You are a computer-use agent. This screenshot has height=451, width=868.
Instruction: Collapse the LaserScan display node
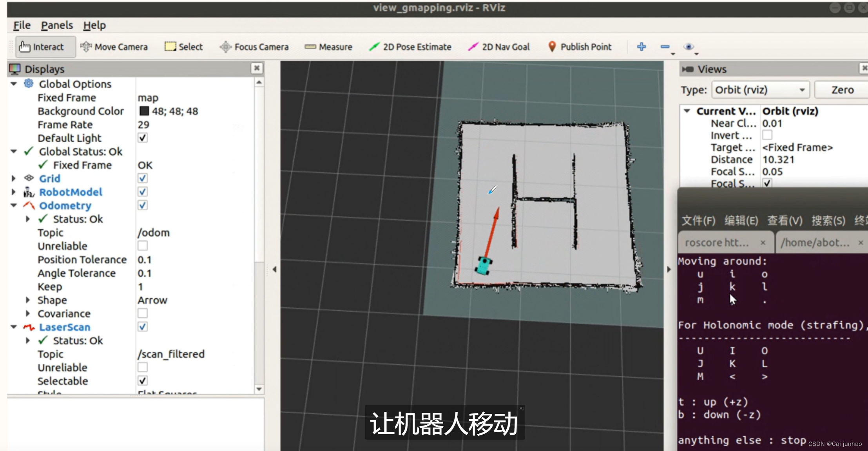click(14, 327)
